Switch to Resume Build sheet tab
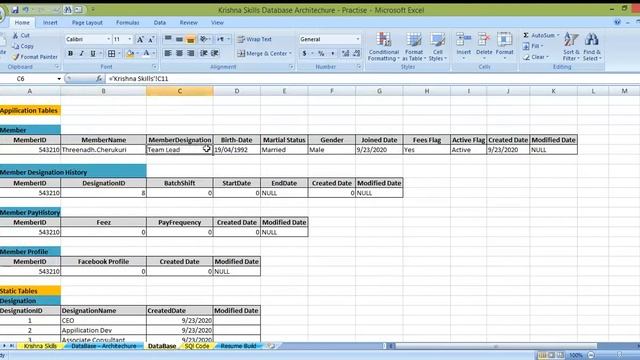Screen dimensions: 640x360 pyautogui.click(x=238, y=346)
